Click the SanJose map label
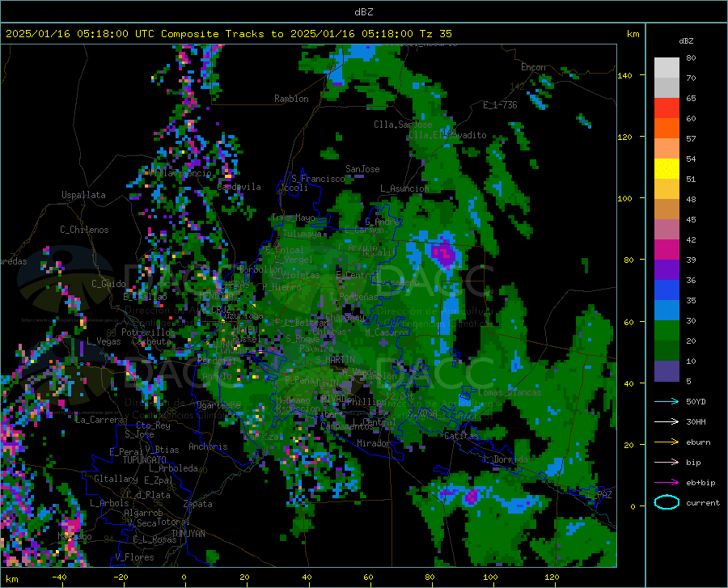728x588 pixels. coord(362,169)
